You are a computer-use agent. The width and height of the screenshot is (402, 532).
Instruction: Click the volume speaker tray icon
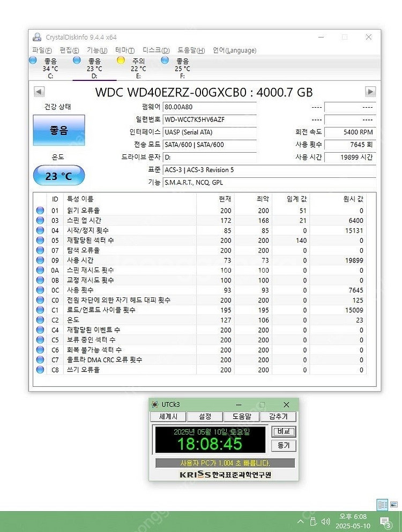tap(325, 521)
